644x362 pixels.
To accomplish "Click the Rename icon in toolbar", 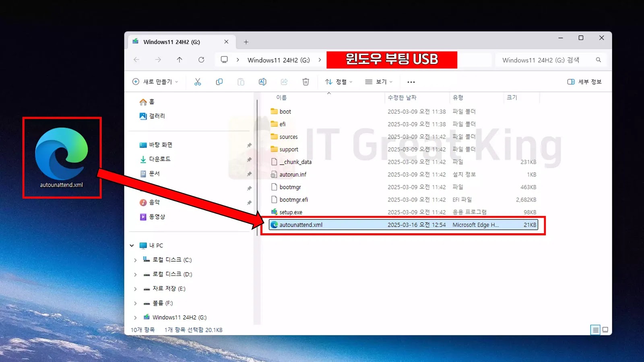I will (262, 82).
